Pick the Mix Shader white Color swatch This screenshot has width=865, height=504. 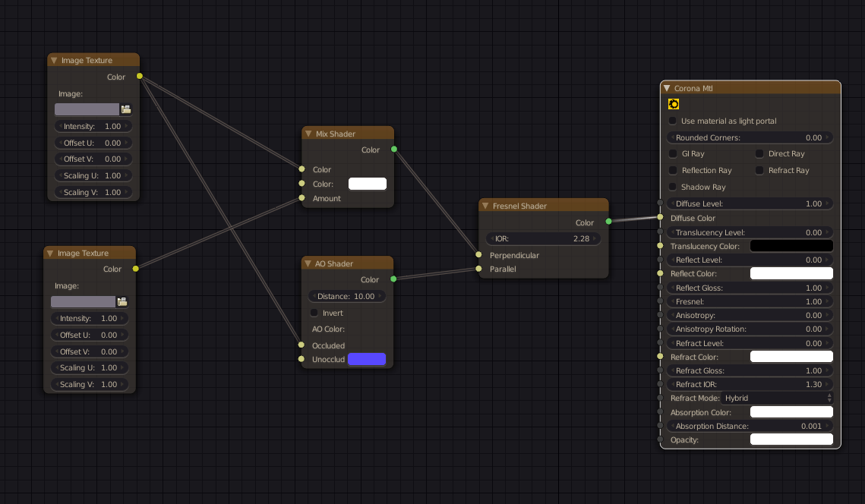pos(368,184)
